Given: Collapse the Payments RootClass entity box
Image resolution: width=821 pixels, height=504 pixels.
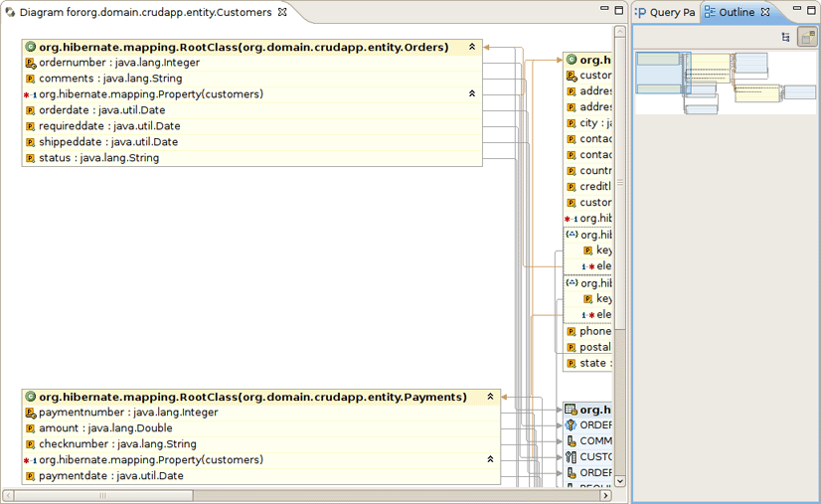Looking at the screenshot, I should click(x=490, y=397).
